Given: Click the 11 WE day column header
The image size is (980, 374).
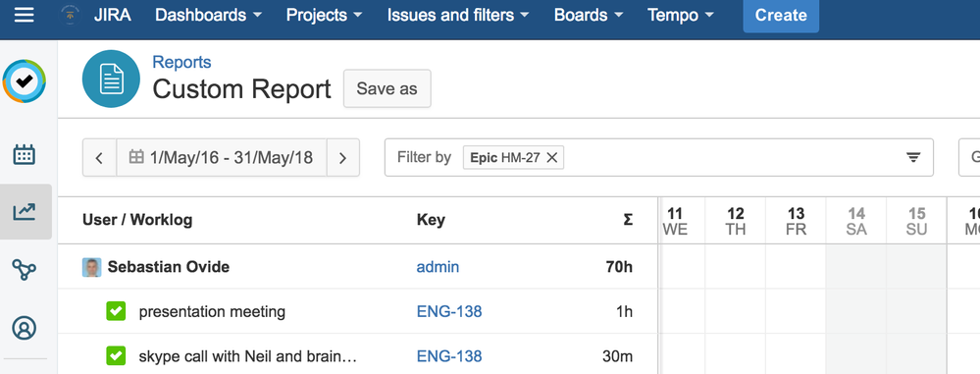Looking at the screenshot, I should click(x=675, y=222).
